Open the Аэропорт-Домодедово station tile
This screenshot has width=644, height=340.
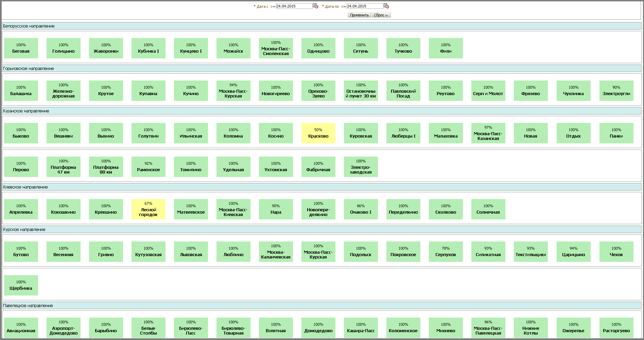64,328
